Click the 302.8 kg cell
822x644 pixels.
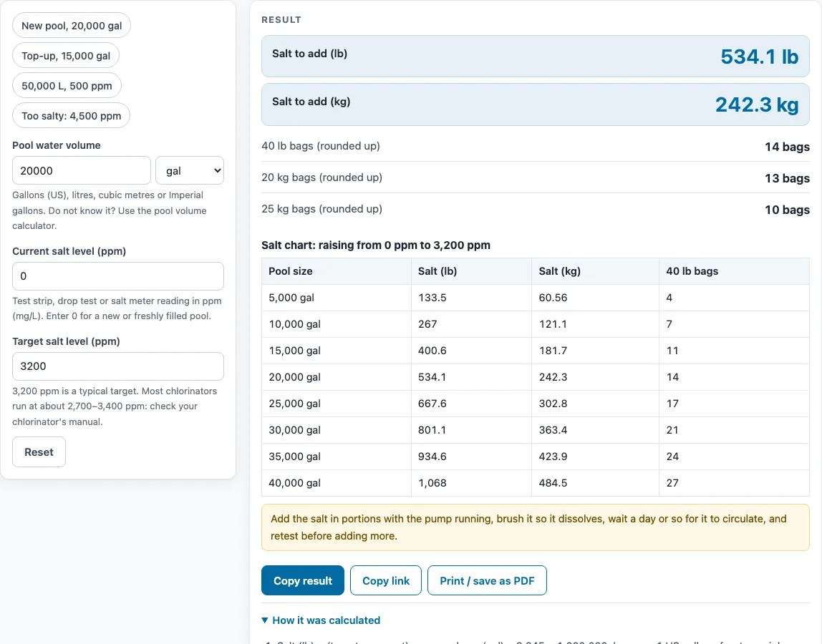[x=595, y=404]
